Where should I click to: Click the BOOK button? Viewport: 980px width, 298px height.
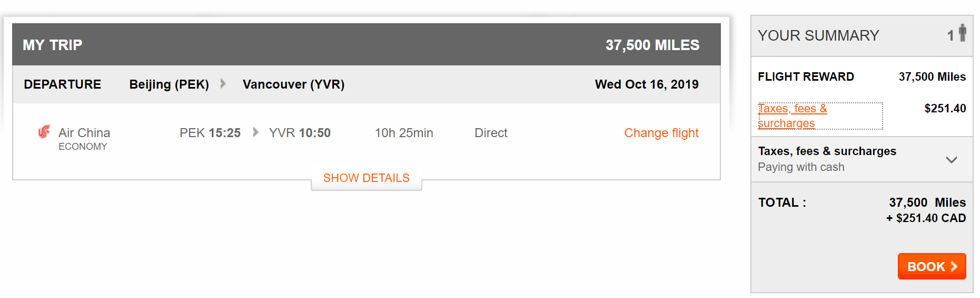point(932,266)
